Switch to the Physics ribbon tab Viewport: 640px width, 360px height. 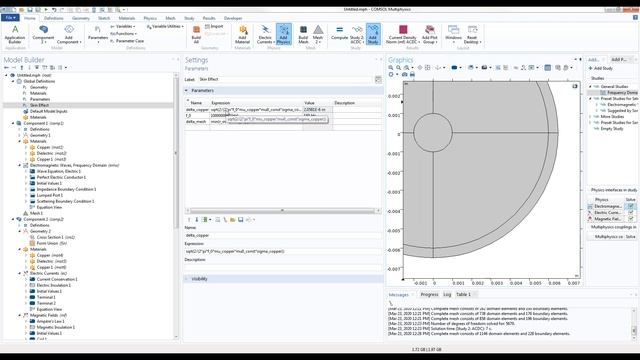150,18
